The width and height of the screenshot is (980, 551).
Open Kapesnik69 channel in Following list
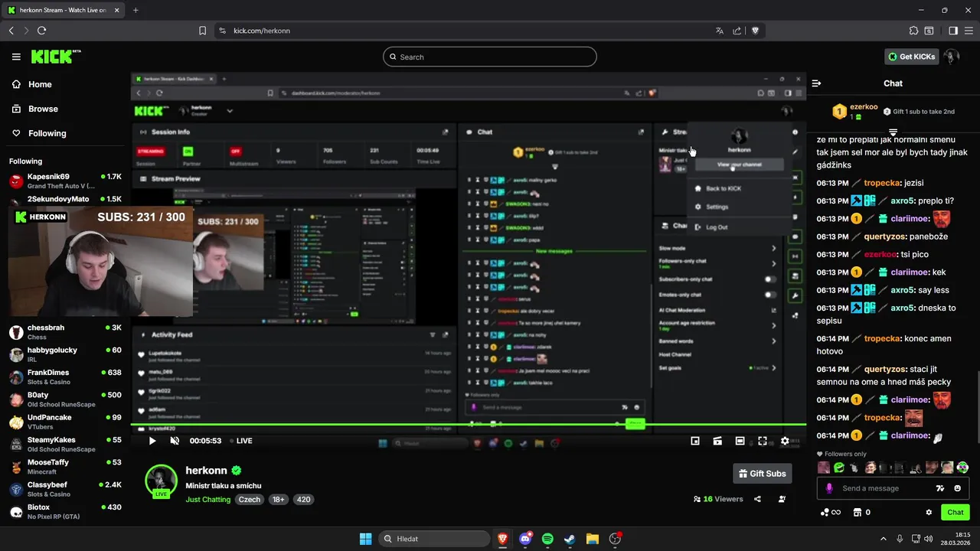click(65, 181)
